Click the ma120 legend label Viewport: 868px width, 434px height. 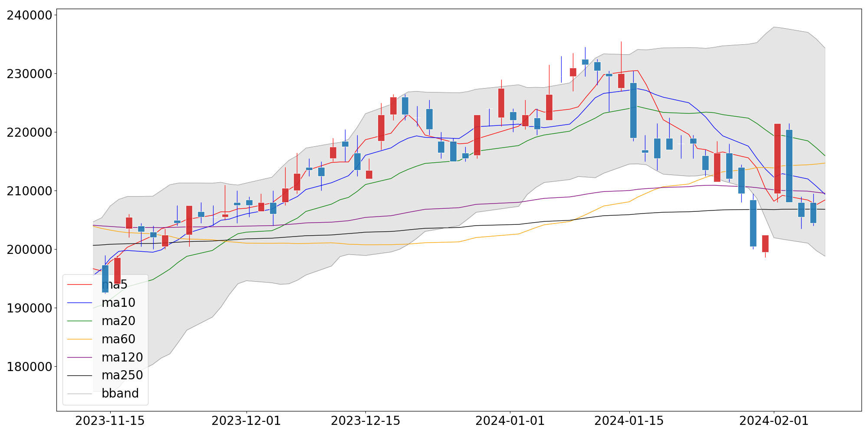point(122,358)
